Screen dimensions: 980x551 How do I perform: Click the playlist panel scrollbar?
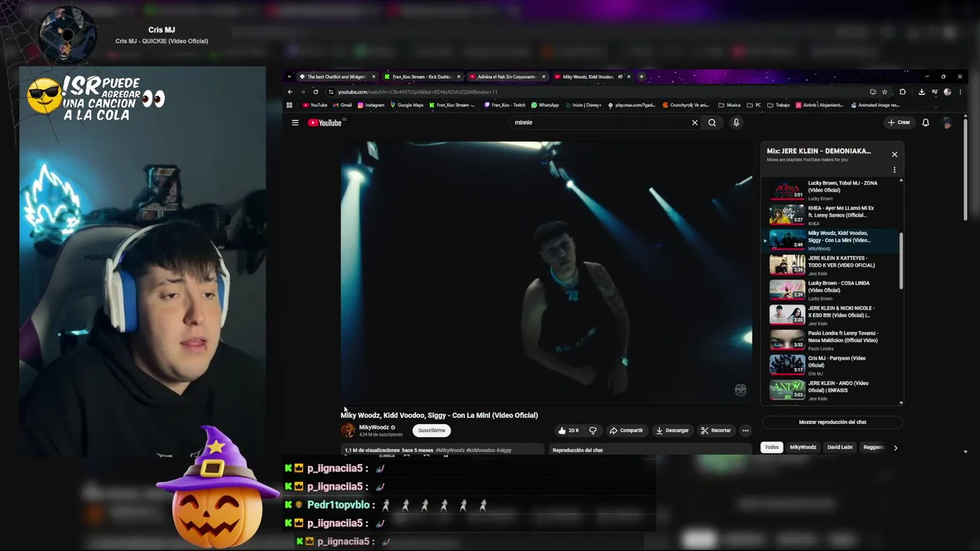(x=901, y=261)
